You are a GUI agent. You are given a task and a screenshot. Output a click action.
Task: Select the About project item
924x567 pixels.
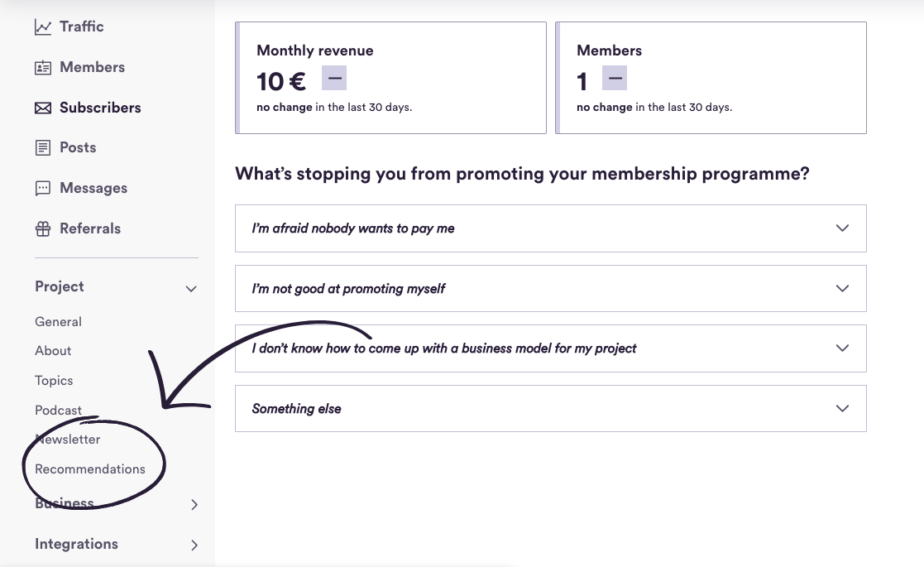tap(53, 351)
